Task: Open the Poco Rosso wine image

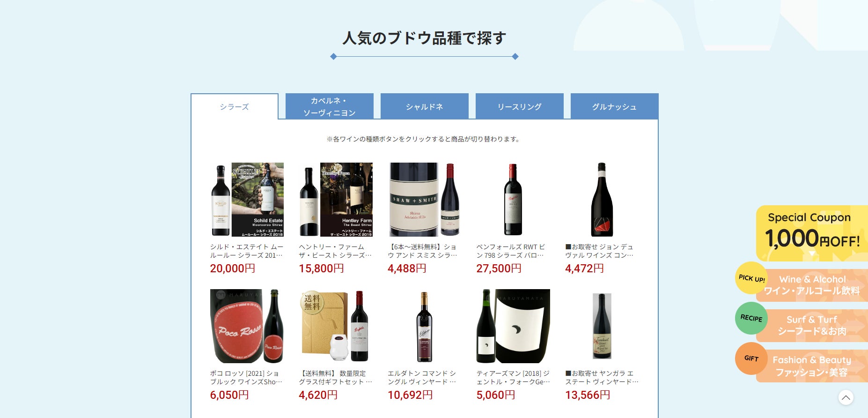Action: pos(247,326)
